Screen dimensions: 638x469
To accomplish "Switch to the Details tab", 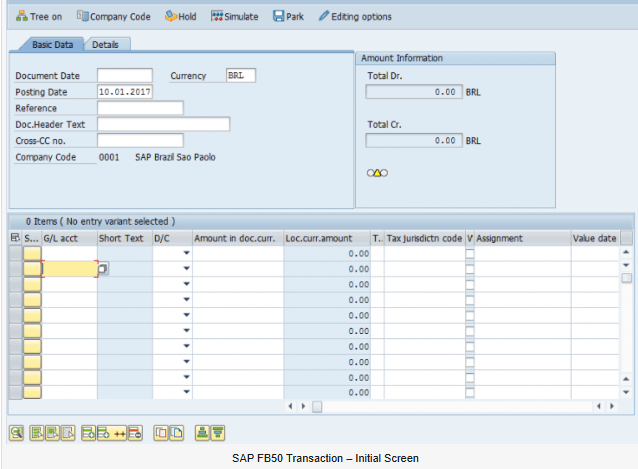I will click(105, 45).
